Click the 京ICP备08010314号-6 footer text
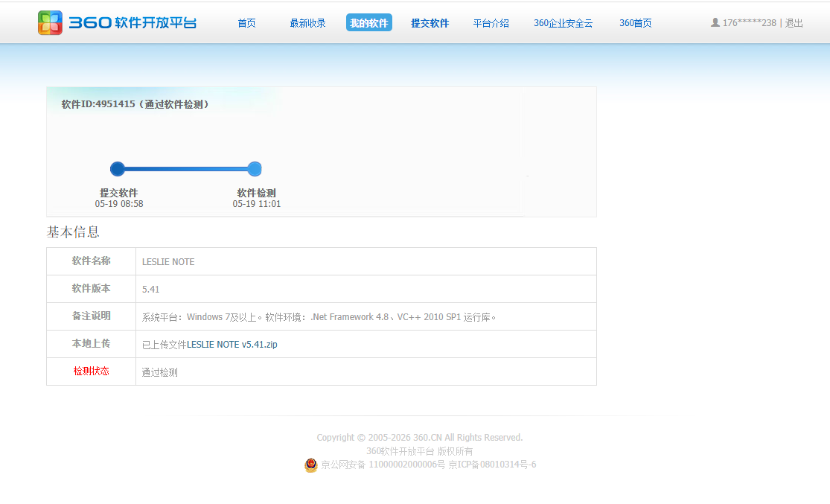The height and width of the screenshot is (504, 830). [x=492, y=465]
